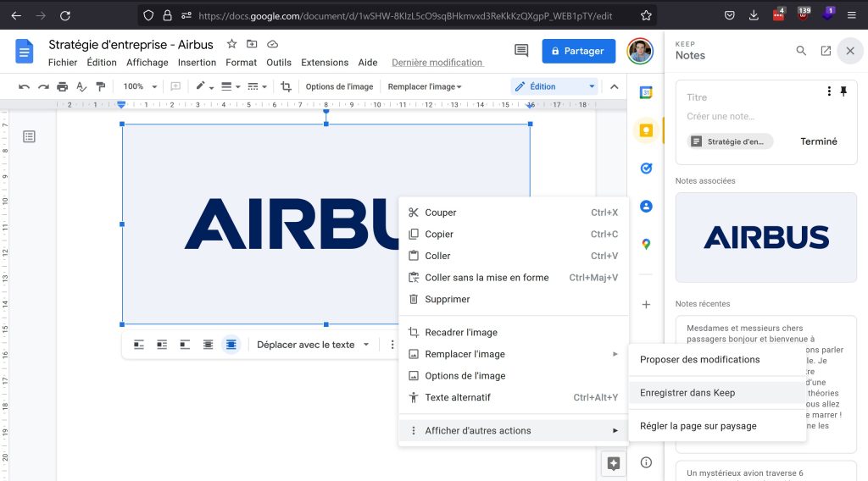Select in front of text image option
The width and height of the screenshot is (868, 481).
pyautogui.click(x=231, y=345)
